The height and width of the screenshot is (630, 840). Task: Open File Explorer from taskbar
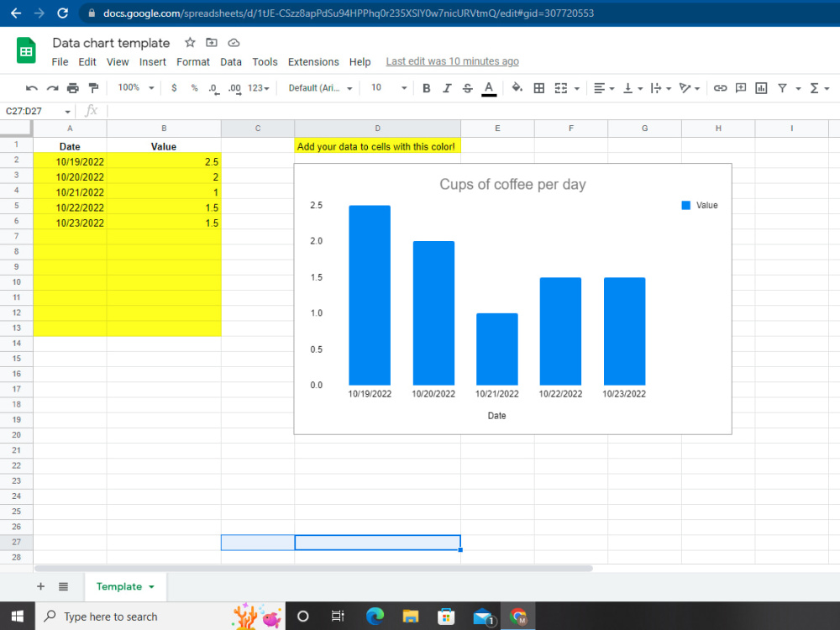(411, 616)
